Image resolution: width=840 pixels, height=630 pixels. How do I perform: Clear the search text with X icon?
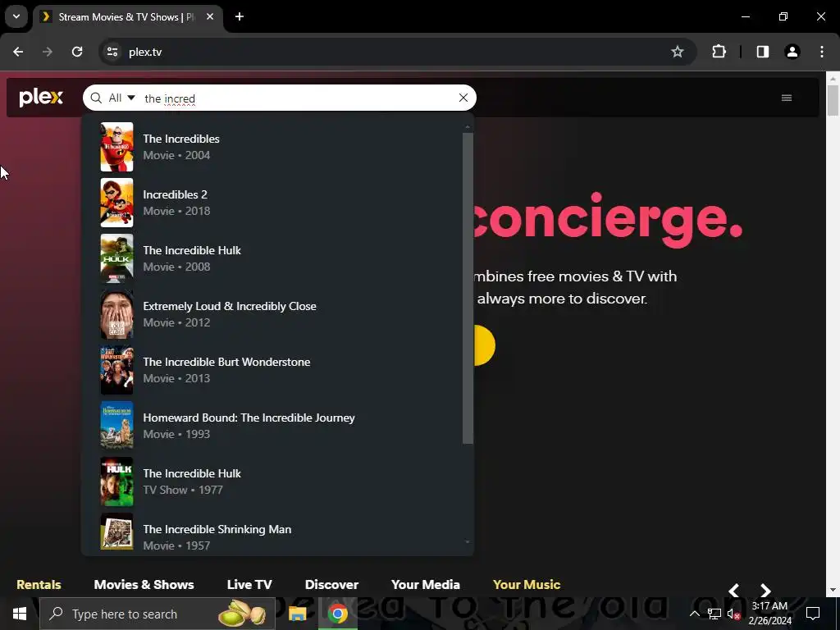pyautogui.click(x=463, y=98)
